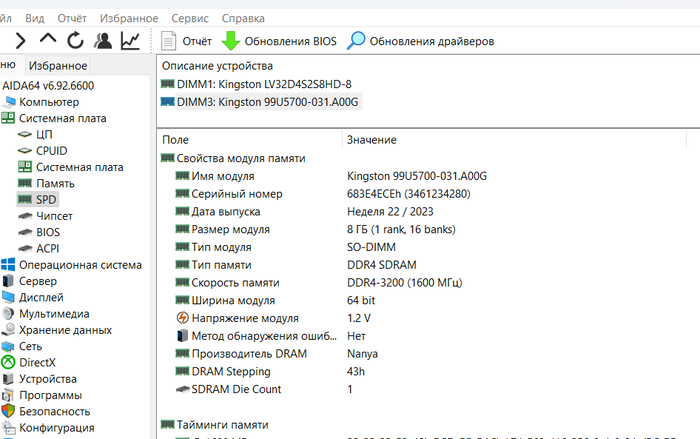
Task: Click the Компьютер monitor icon
Action: click(x=8, y=102)
